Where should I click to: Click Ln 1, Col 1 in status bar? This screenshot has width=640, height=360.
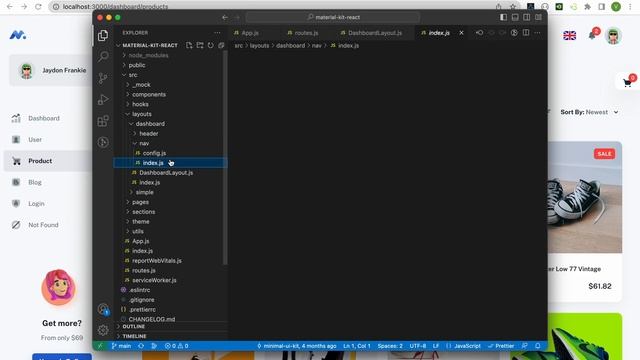[357, 346]
